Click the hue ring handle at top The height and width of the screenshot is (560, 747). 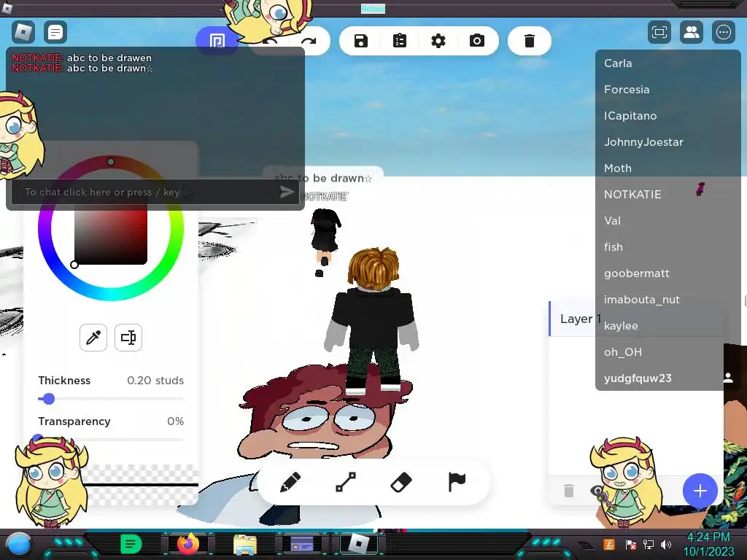111,162
